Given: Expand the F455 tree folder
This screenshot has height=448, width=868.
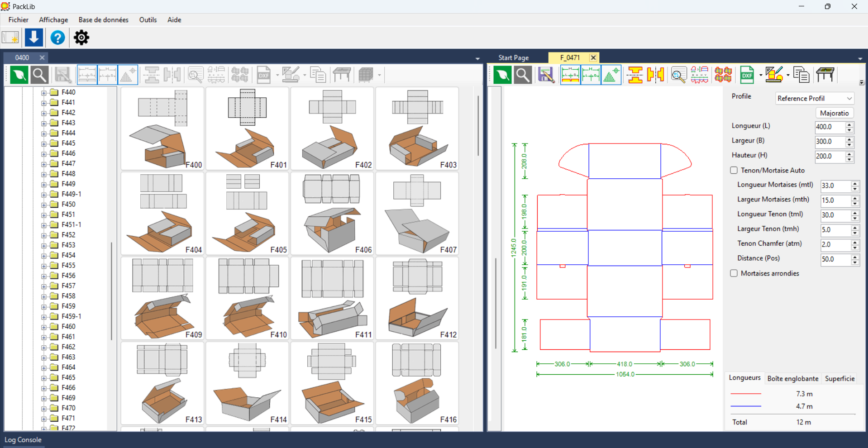Looking at the screenshot, I should (x=44, y=266).
